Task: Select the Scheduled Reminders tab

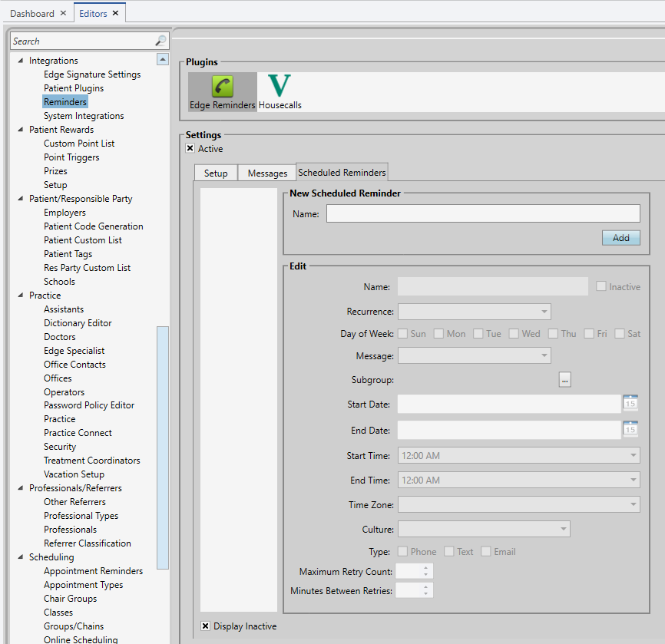Action: [x=342, y=172]
